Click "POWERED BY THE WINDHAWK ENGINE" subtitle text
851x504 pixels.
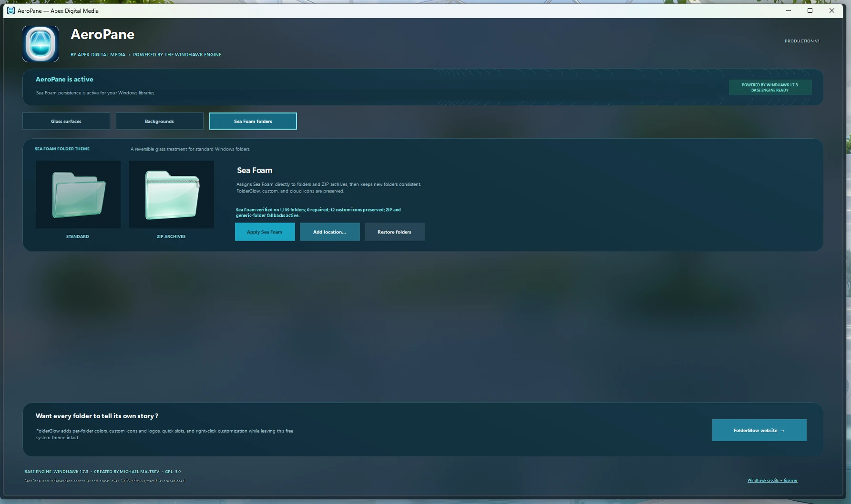[177, 55]
